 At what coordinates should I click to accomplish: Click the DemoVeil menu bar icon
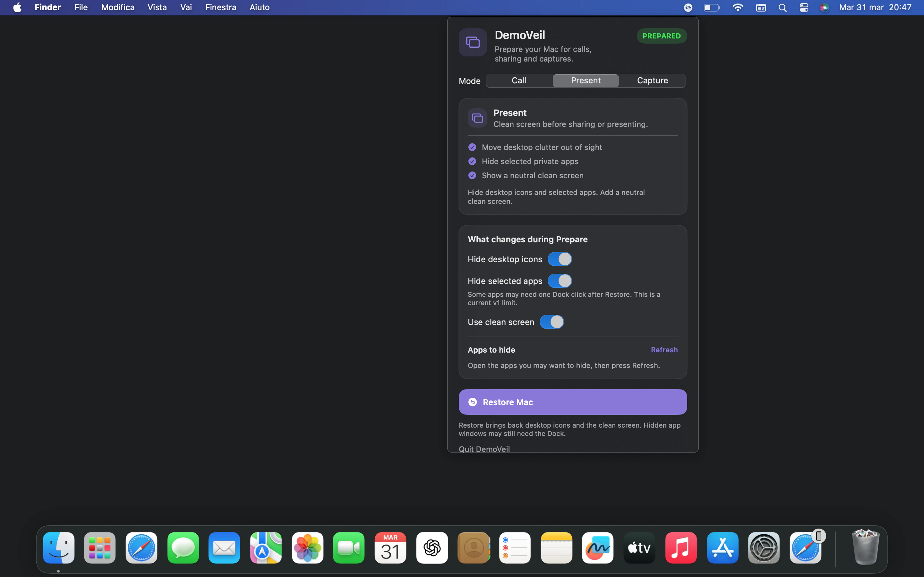click(688, 8)
